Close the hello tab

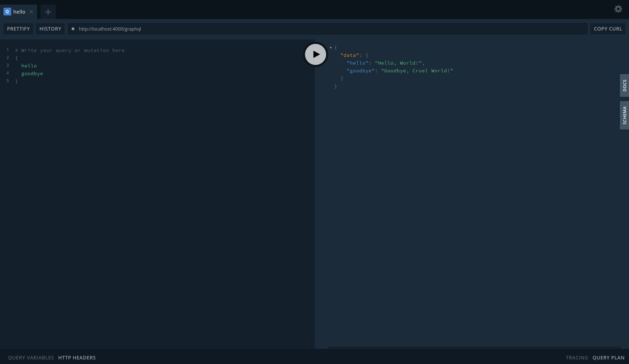click(31, 12)
